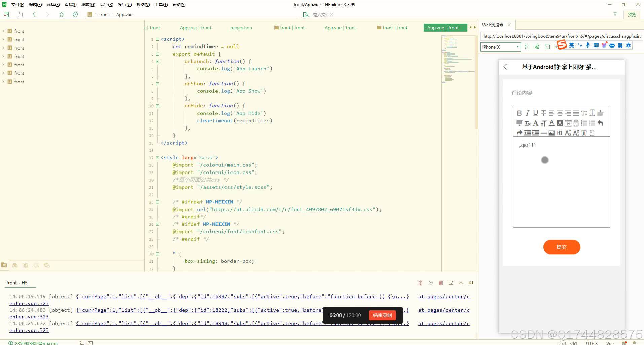This screenshot has width=644, height=345.
Task: Stop the running front - H5 console
Action: pyautogui.click(x=441, y=283)
